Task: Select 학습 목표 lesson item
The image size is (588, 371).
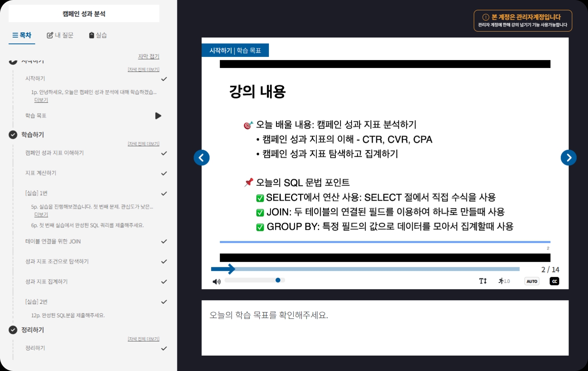Action: (36, 115)
